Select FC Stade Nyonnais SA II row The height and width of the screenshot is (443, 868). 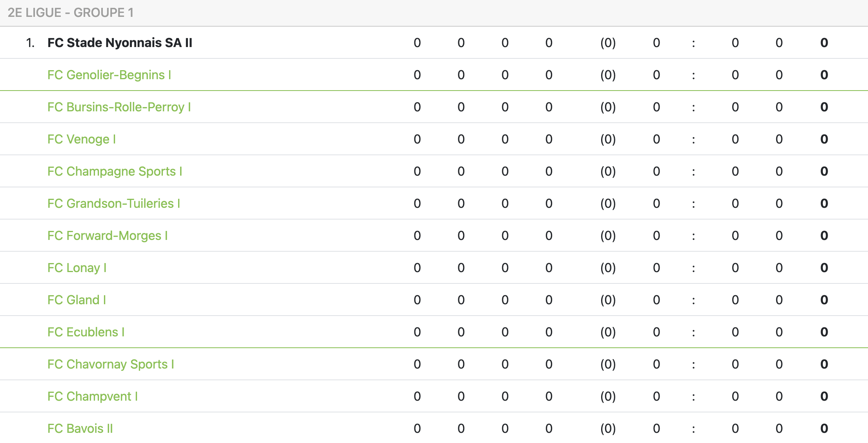[x=434, y=43]
